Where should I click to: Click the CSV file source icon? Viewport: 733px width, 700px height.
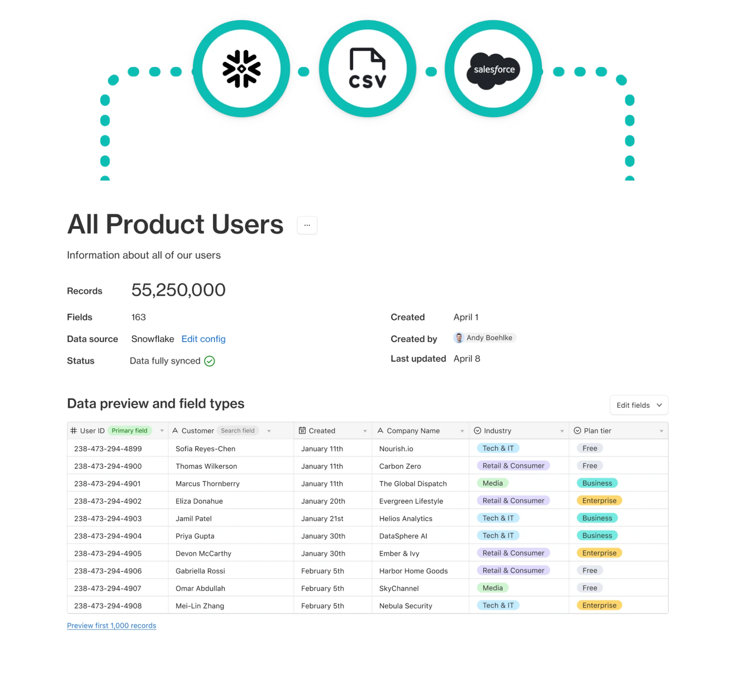tap(367, 69)
